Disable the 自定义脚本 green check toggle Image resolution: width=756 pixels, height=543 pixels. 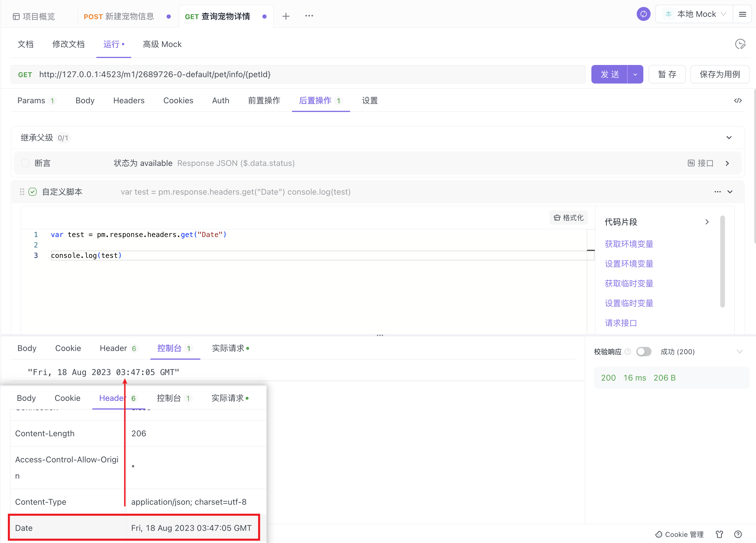(x=33, y=192)
